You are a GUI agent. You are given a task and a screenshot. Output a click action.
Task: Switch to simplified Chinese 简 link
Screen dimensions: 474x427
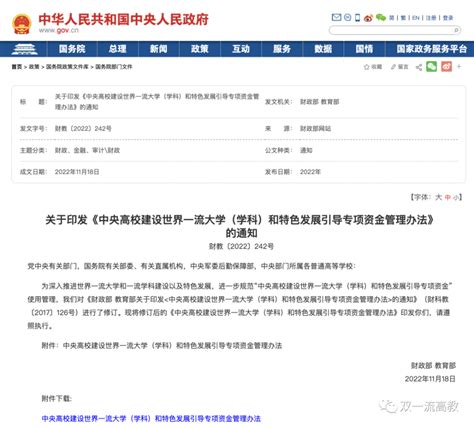pos(392,18)
